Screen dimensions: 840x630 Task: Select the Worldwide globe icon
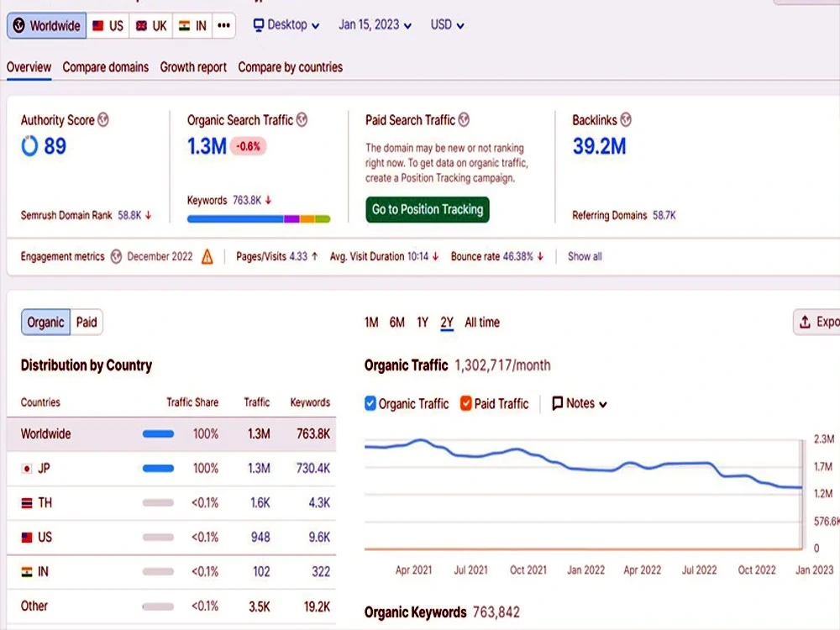pos(18,25)
